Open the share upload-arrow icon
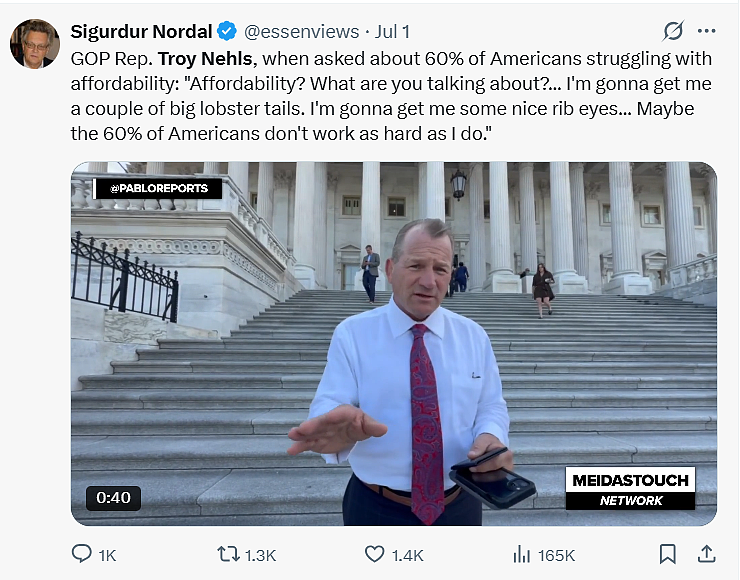This screenshot has width=740, height=580. [706, 554]
